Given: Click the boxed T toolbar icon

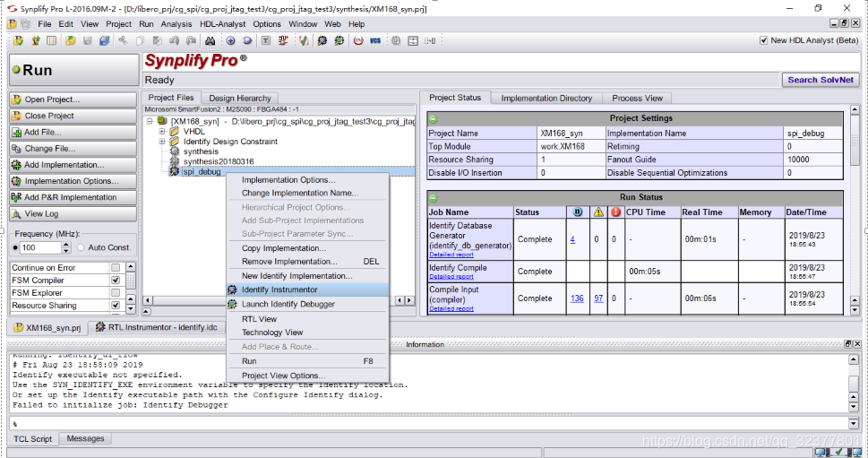Looking at the screenshot, I should tap(266, 40).
